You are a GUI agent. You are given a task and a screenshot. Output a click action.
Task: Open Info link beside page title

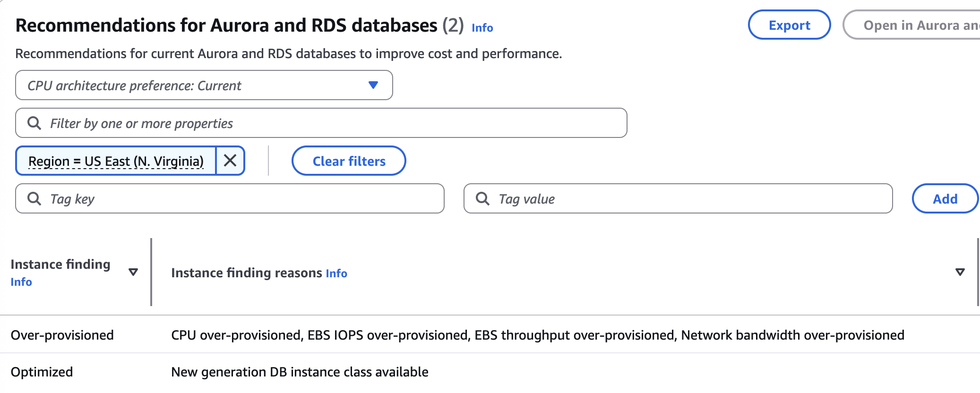(482, 28)
